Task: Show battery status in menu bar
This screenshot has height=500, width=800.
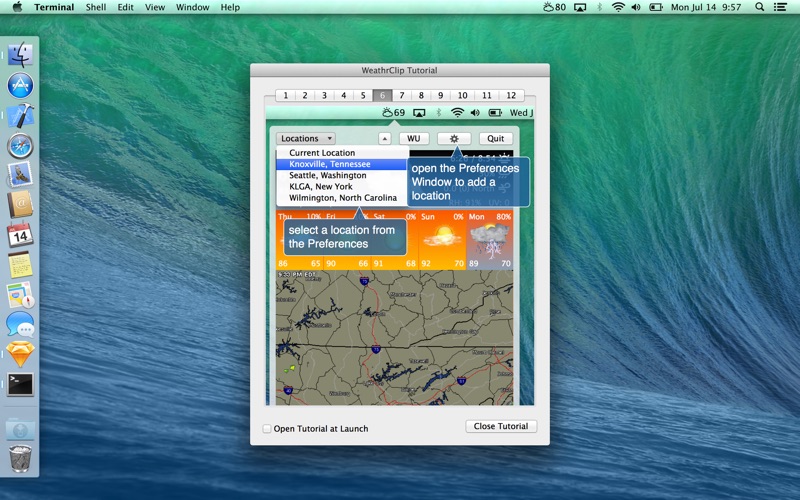Action: click(656, 7)
